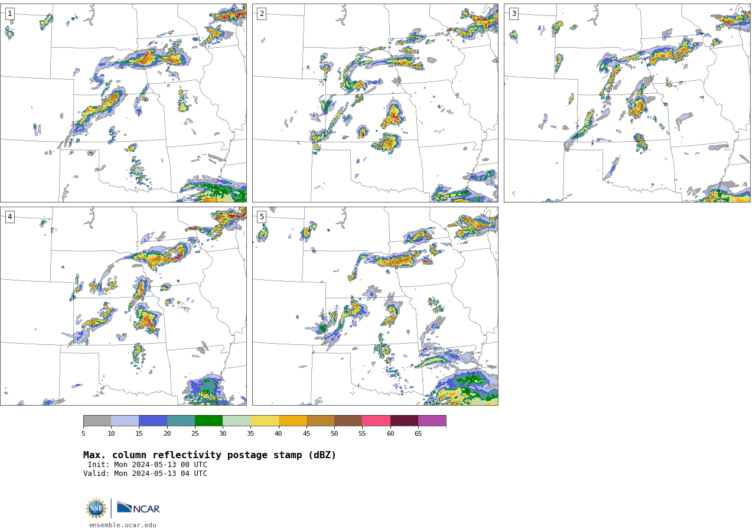Image resolution: width=756 pixels, height=532 pixels.
Task: Click the colorbar tick label 20
Action: pos(167,434)
